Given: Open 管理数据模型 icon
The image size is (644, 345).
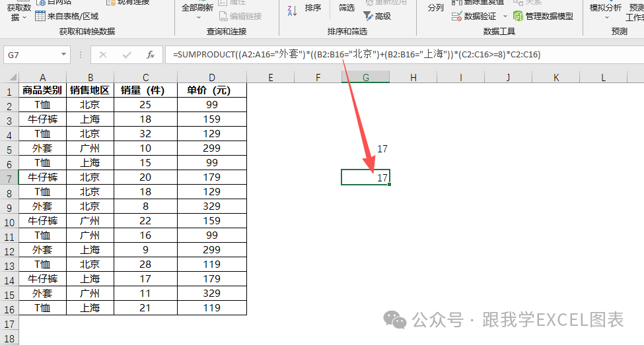Looking at the screenshot, I should point(519,16).
